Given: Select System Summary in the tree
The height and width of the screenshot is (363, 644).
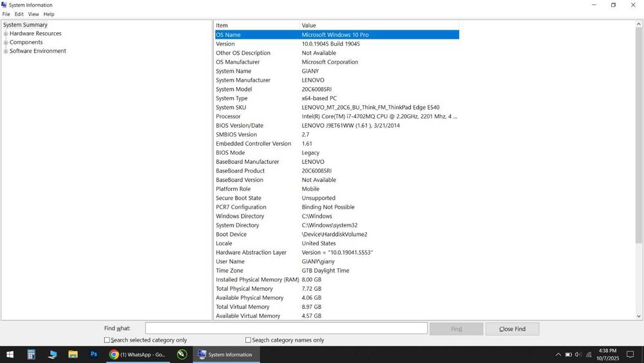Looking at the screenshot, I should coord(26,25).
